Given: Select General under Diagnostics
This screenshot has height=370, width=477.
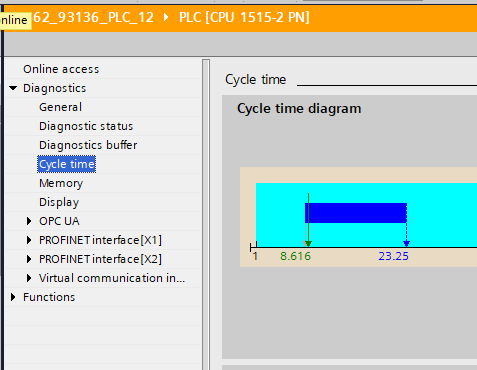Looking at the screenshot, I should pos(60,107).
